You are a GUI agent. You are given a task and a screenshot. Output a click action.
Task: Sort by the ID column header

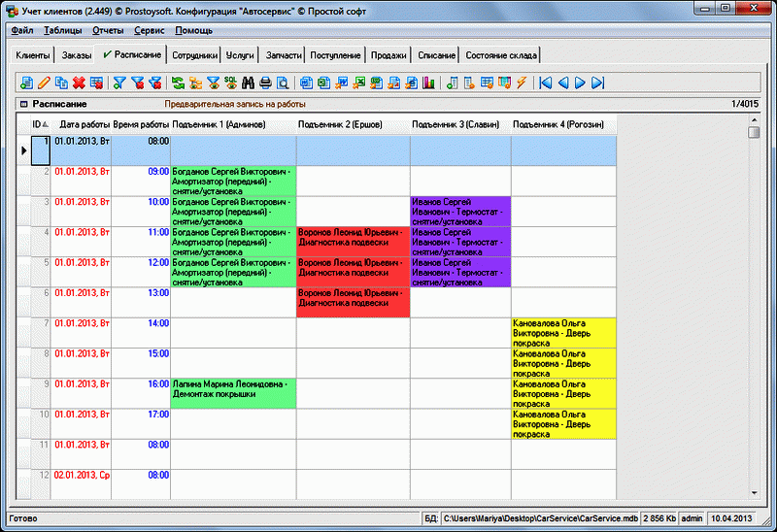pyautogui.click(x=39, y=124)
